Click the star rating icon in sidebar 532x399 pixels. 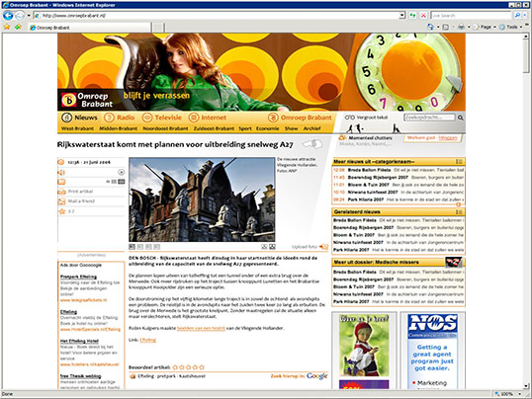61,211
